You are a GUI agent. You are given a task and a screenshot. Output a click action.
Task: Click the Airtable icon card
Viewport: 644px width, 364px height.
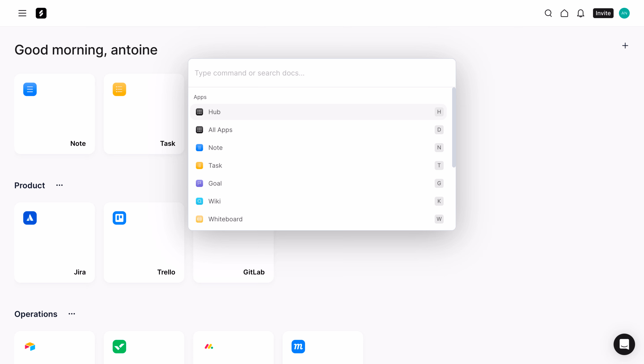point(55,347)
